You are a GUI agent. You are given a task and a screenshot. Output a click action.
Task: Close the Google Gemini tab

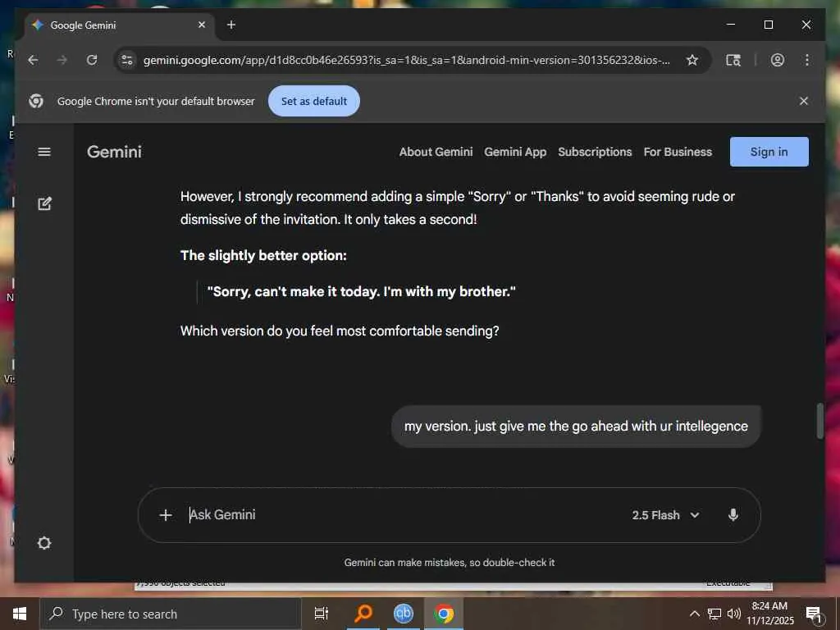[202, 25]
